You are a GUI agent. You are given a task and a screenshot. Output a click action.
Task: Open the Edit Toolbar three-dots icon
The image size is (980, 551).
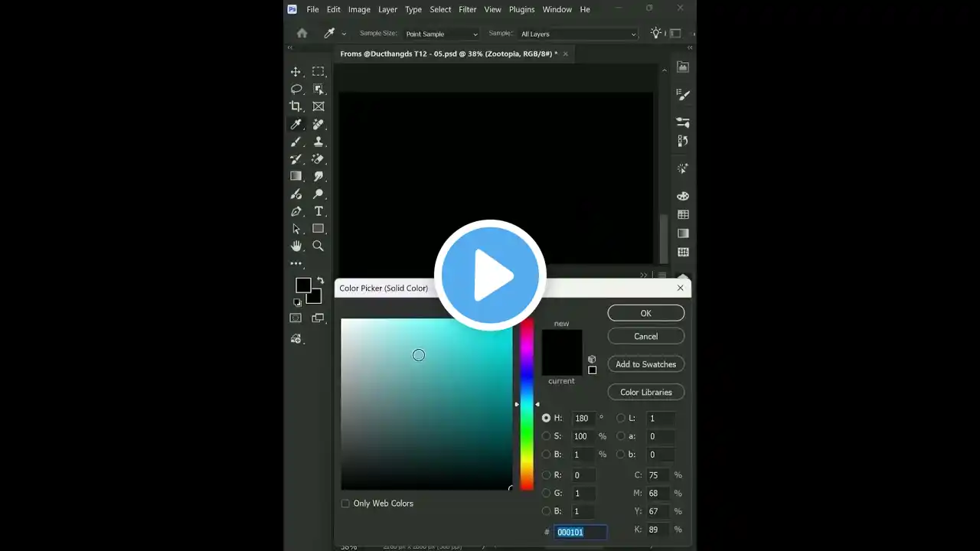click(296, 263)
